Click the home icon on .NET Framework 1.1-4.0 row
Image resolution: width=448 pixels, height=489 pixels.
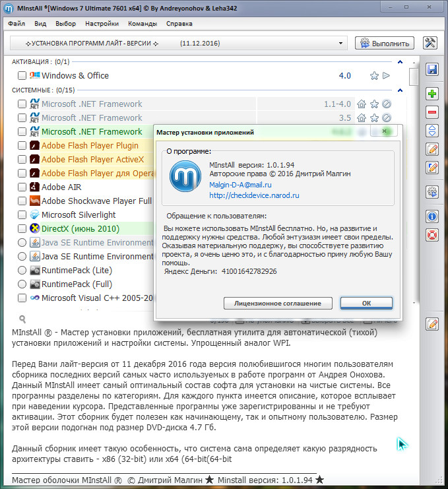362,104
